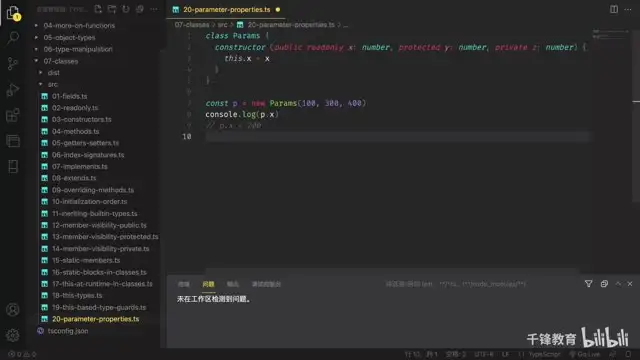
Task: Open tsconfig.json in Explorer
Action: point(67,331)
